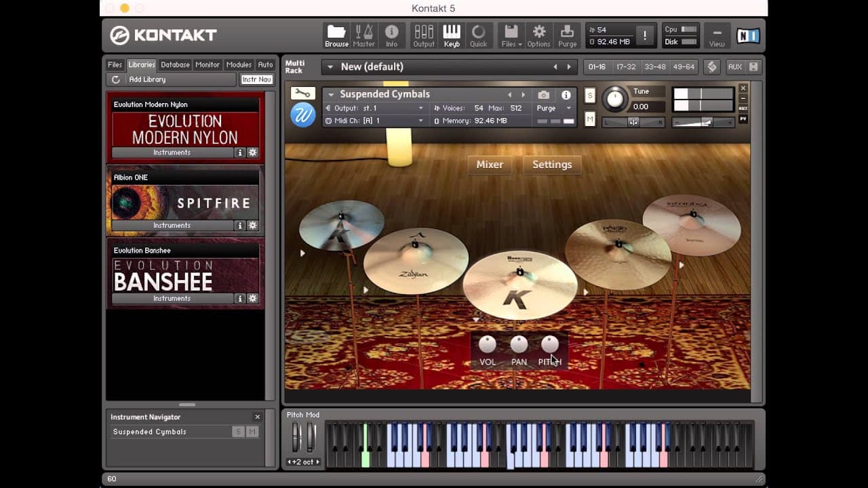868x488 pixels.
Task: Open the Master metronome panel
Action: coord(363,36)
